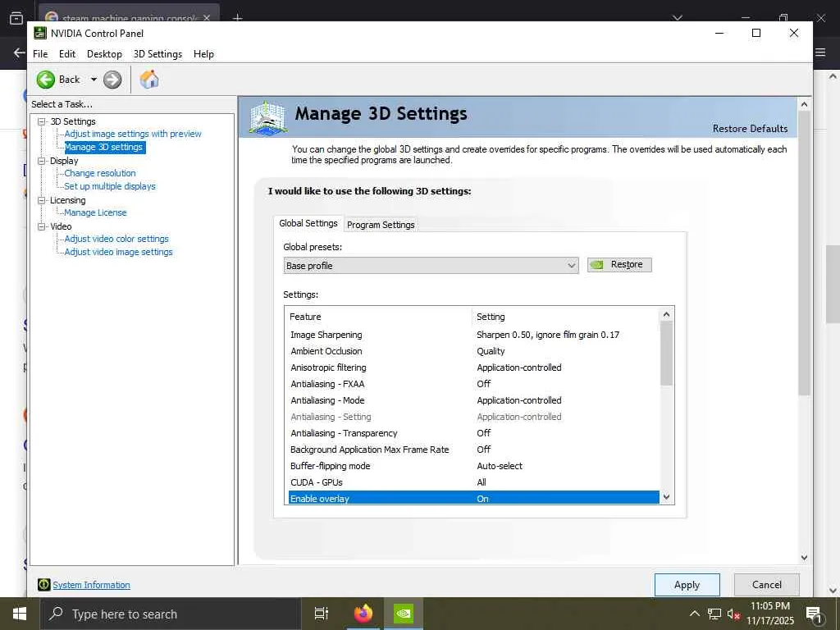840x630 pixels.
Task: Open the Help menu
Action: coord(203,54)
